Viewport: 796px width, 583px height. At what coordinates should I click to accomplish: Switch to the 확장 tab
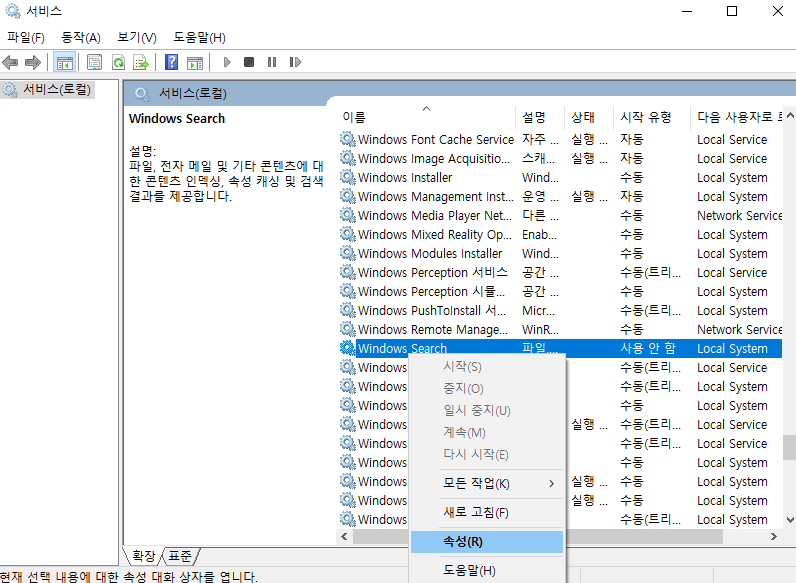click(143, 556)
